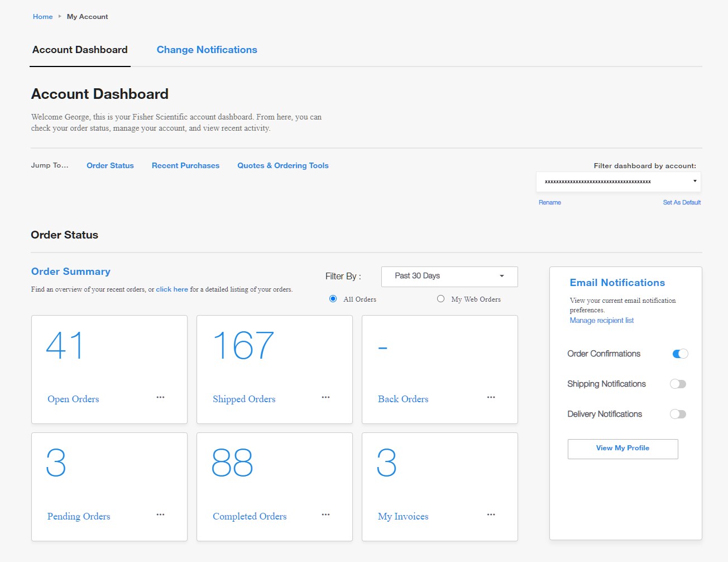This screenshot has height=562, width=728.
Task: Navigate to Home via the breadcrumb
Action: tap(42, 16)
